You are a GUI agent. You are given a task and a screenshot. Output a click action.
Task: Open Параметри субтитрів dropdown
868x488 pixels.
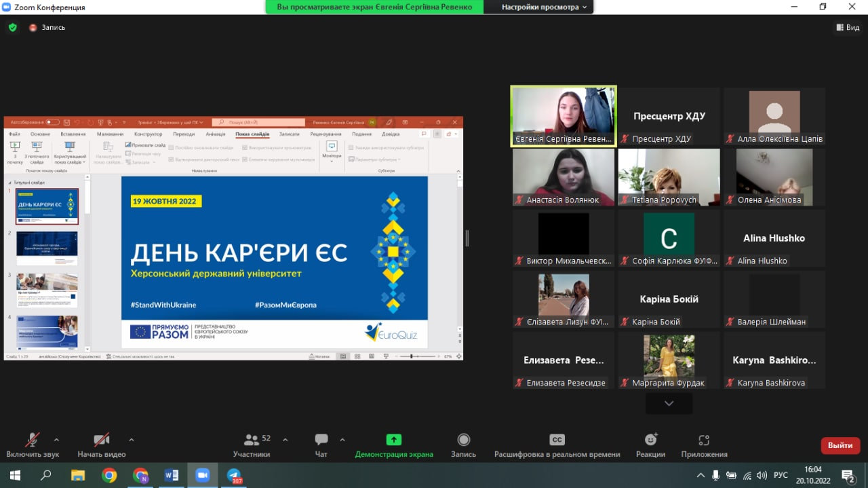[x=374, y=159]
